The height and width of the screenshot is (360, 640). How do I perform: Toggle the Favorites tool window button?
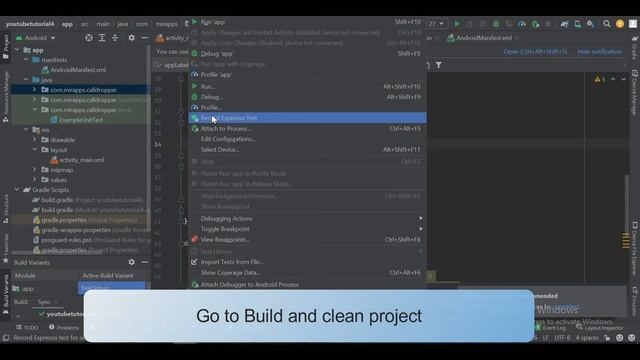tap(6, 249)
